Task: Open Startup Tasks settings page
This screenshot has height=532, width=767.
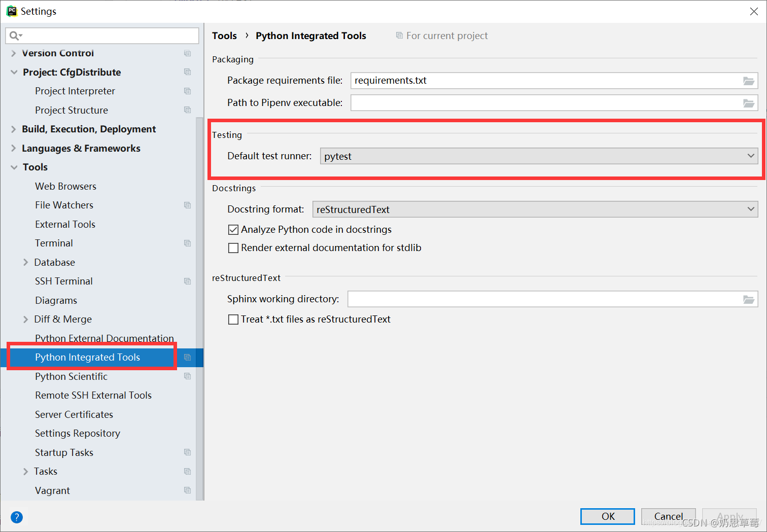Action: [64, 452]
